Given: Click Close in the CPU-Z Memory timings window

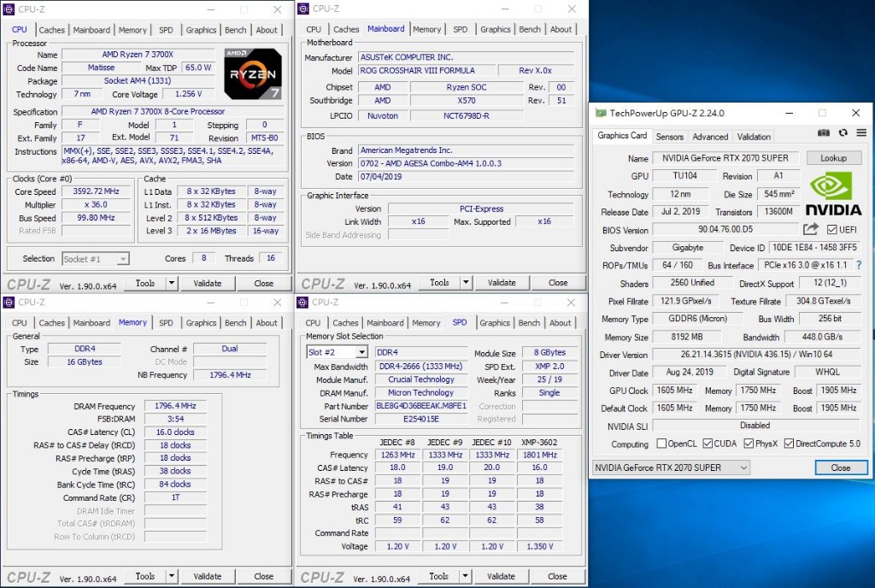Looking at the screenshot, I should (263, 576).
